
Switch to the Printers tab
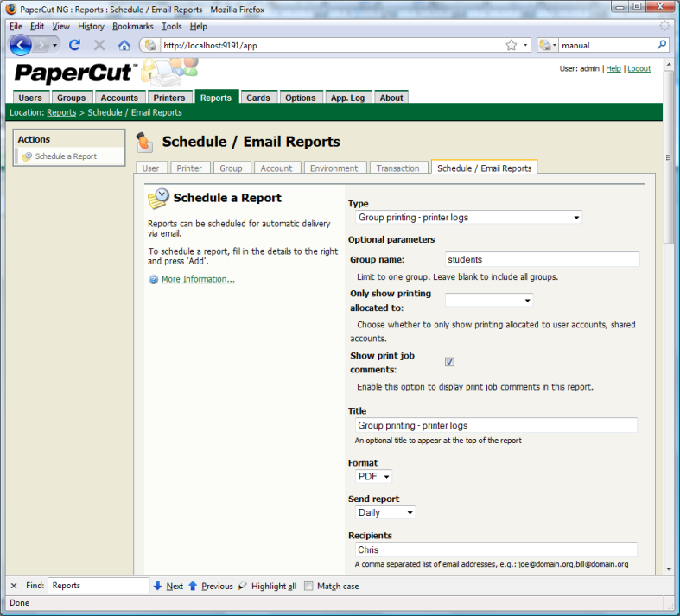click(169, 98)
